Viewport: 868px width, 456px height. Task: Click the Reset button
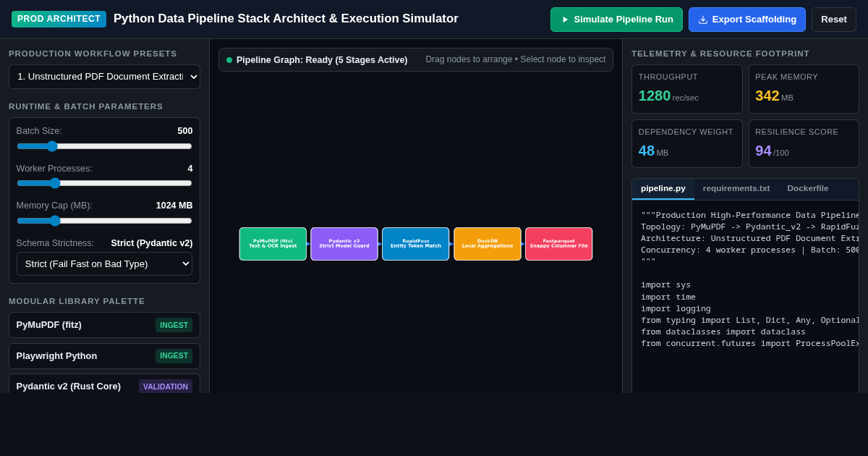[834, 20]
